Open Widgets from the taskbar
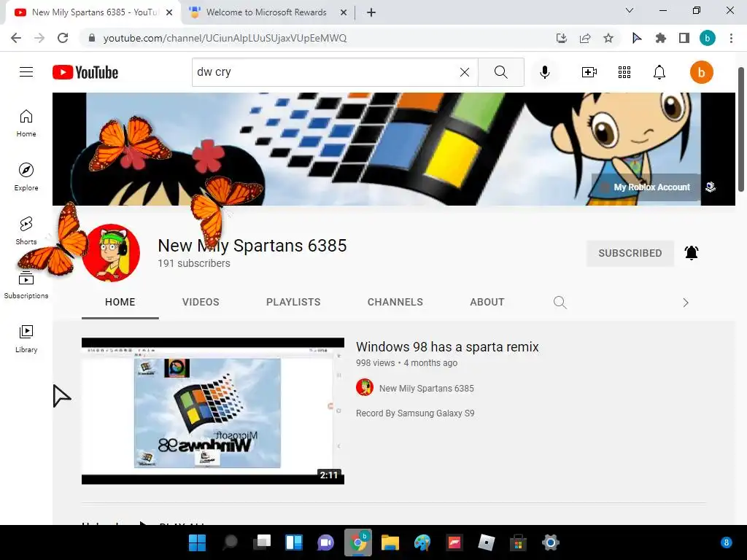 pos(294,542)
